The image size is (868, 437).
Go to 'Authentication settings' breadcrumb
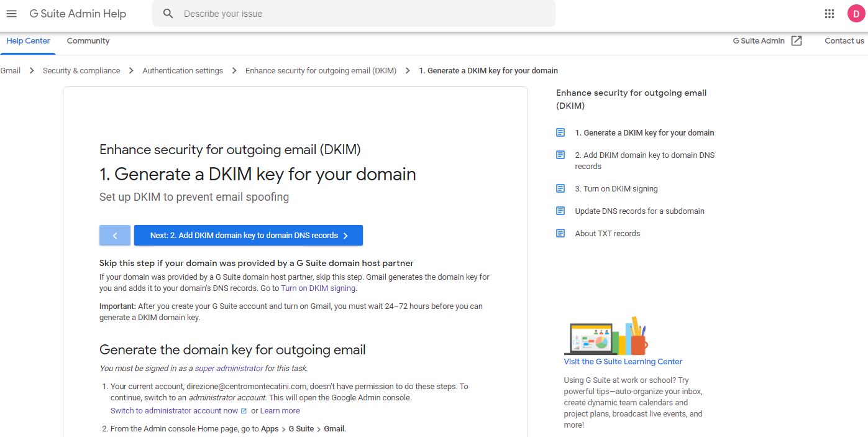[183, 71]
